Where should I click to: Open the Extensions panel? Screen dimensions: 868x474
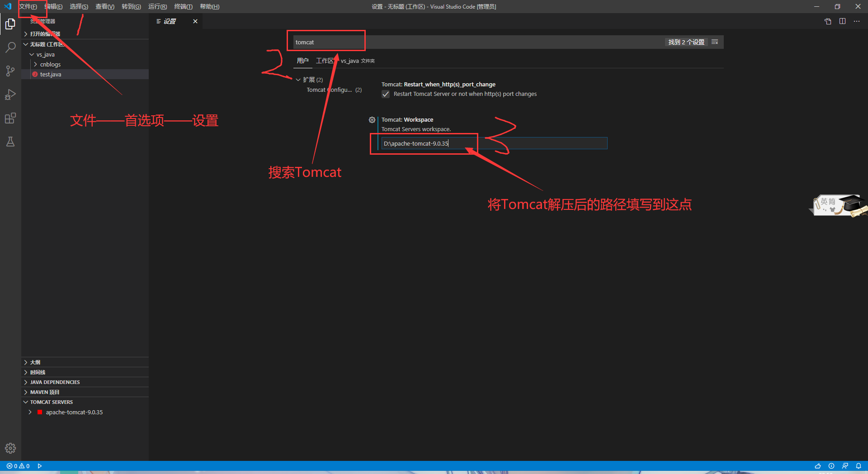10,118
